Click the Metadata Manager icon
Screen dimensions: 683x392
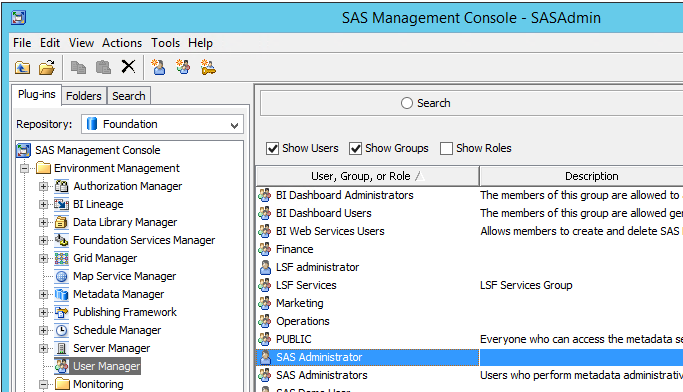click(61, 294)
